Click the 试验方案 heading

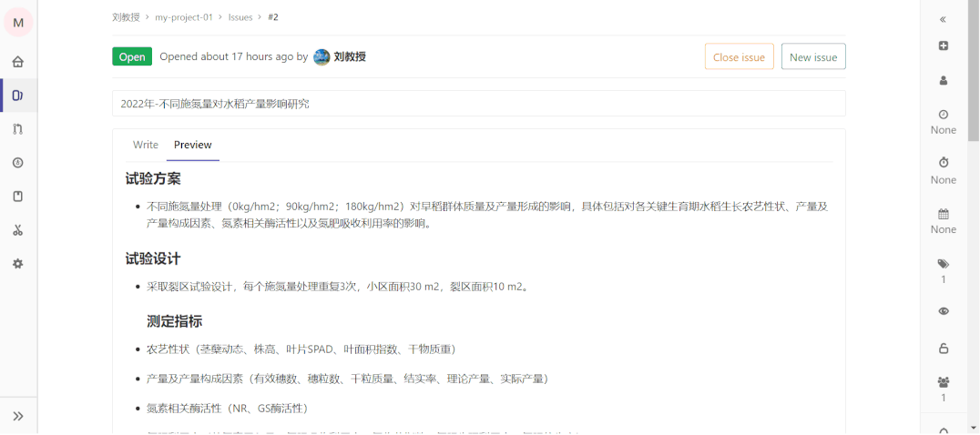[x=153, y=179]
